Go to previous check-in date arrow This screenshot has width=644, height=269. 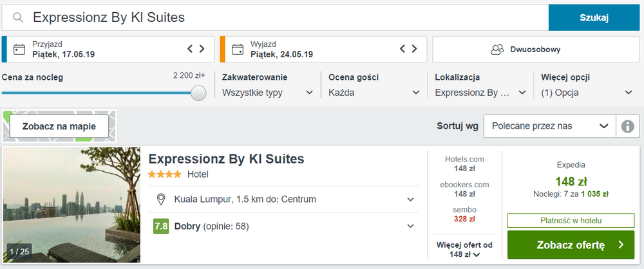[190, 48]
